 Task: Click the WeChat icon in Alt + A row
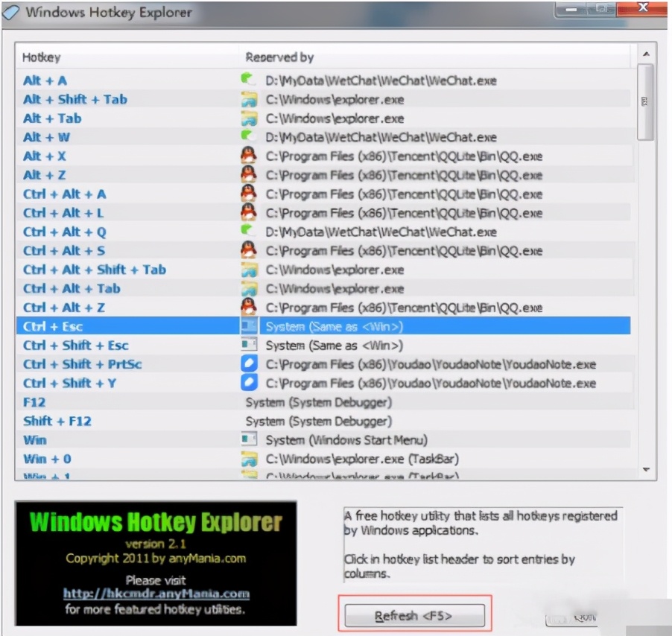pos(249,80)
